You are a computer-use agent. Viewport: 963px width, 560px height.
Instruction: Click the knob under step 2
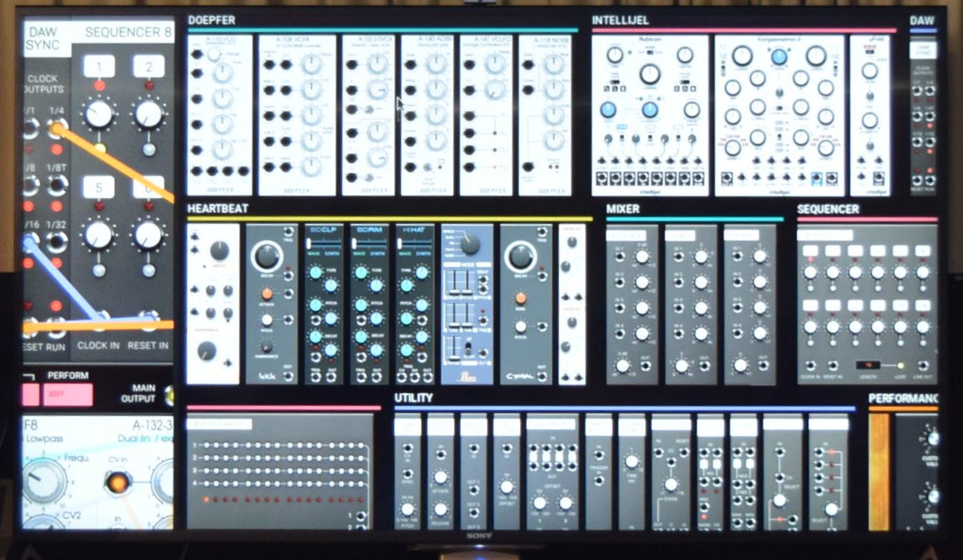(x=148, y=114)
